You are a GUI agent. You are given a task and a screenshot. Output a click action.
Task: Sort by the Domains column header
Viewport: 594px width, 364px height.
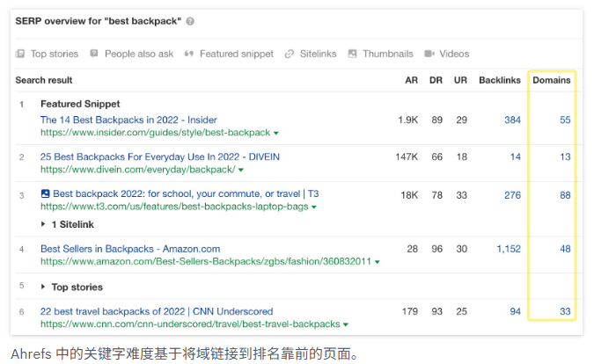tap(551, 80)
